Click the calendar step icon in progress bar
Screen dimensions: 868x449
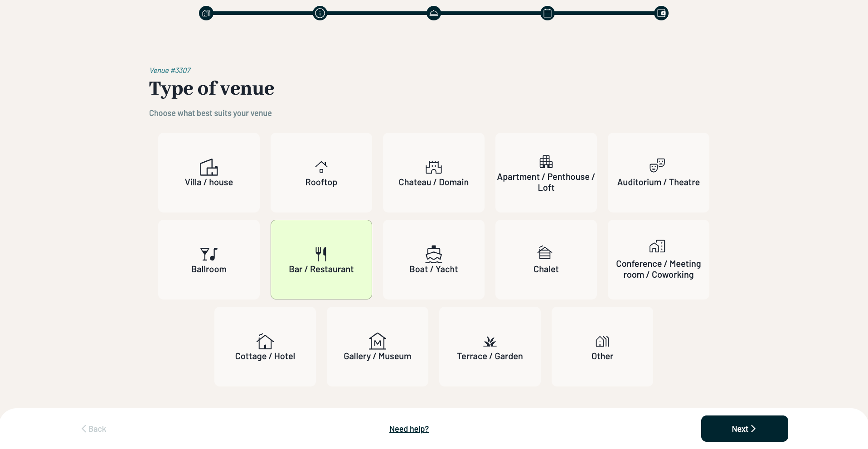click(x=548, y=13)
